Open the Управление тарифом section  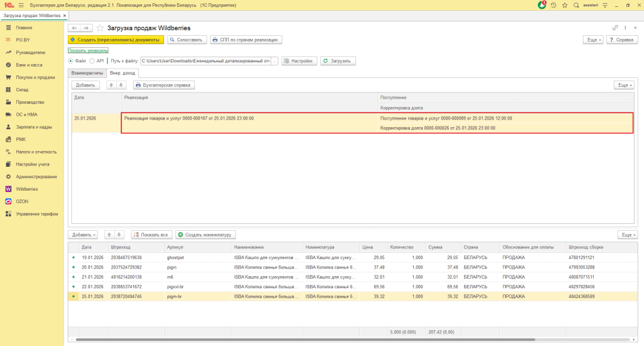point(36,214)
